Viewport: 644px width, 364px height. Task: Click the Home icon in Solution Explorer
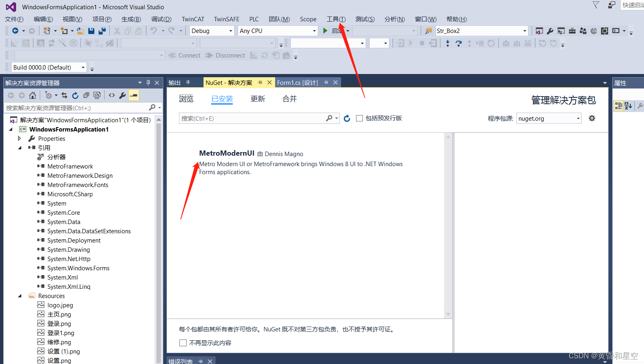coord(33,95)
